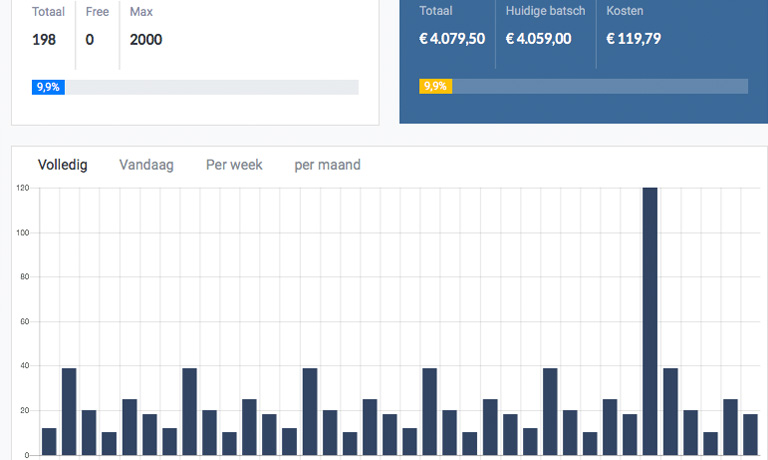Click the last bar on the chart's right

pos(750,434)
